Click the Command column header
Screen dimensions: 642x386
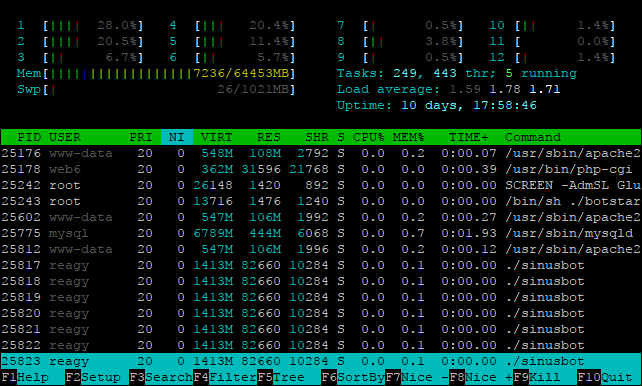pos(533,137)
